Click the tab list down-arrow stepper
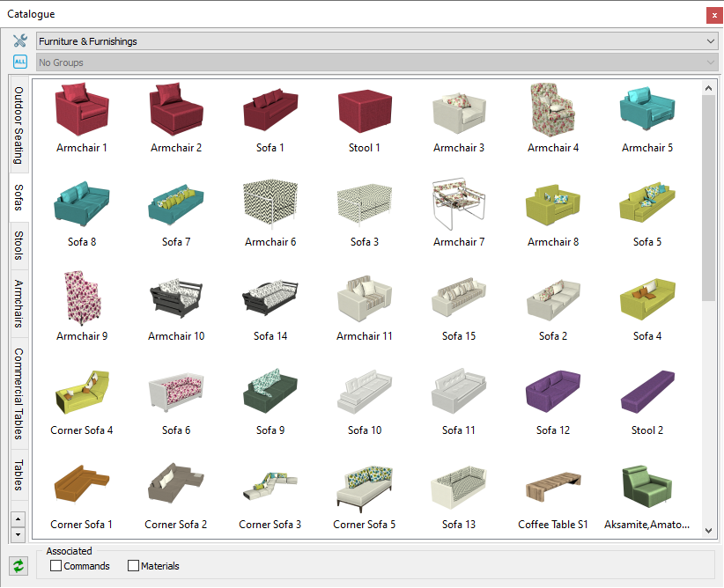Viewport: 724px width, 588px height. [18, 535]
